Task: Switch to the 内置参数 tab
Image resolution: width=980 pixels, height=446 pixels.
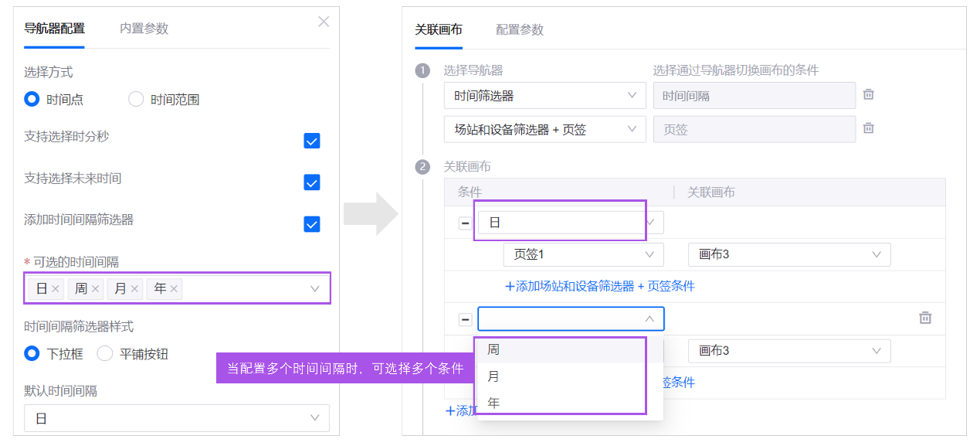Action: click(x=144, y=29)
